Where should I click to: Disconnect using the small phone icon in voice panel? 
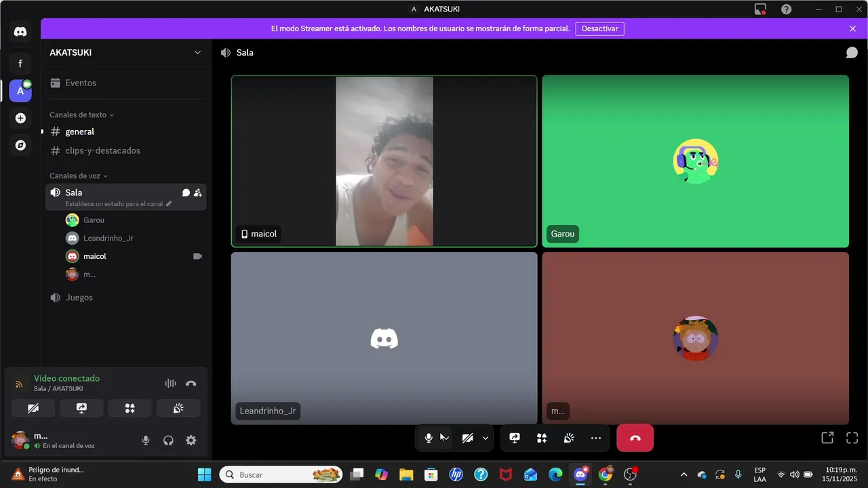191,384
